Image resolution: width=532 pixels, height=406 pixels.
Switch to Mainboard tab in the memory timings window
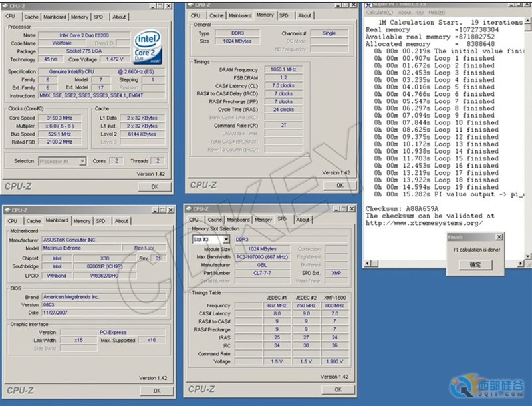tap(240, 15)
